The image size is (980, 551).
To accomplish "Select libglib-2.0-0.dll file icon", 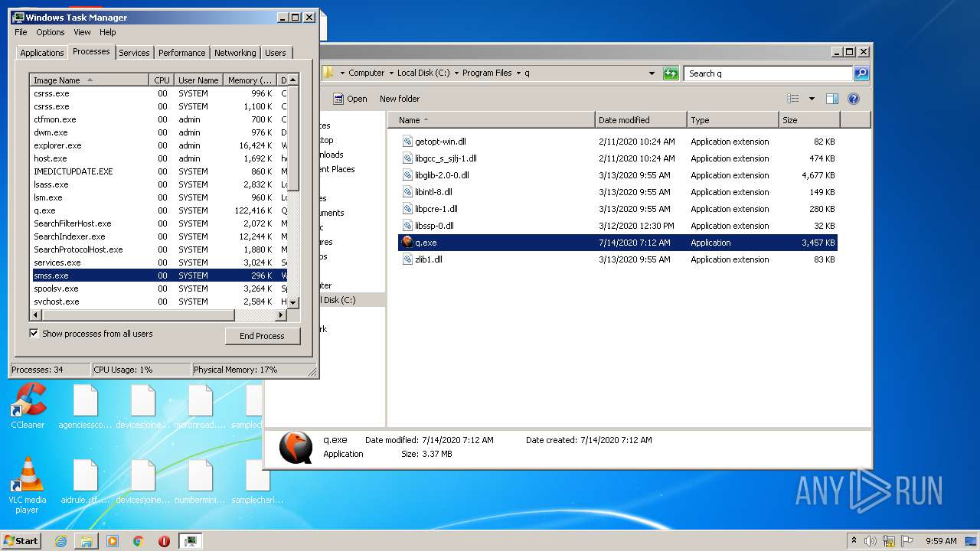I will coord(408,175).
